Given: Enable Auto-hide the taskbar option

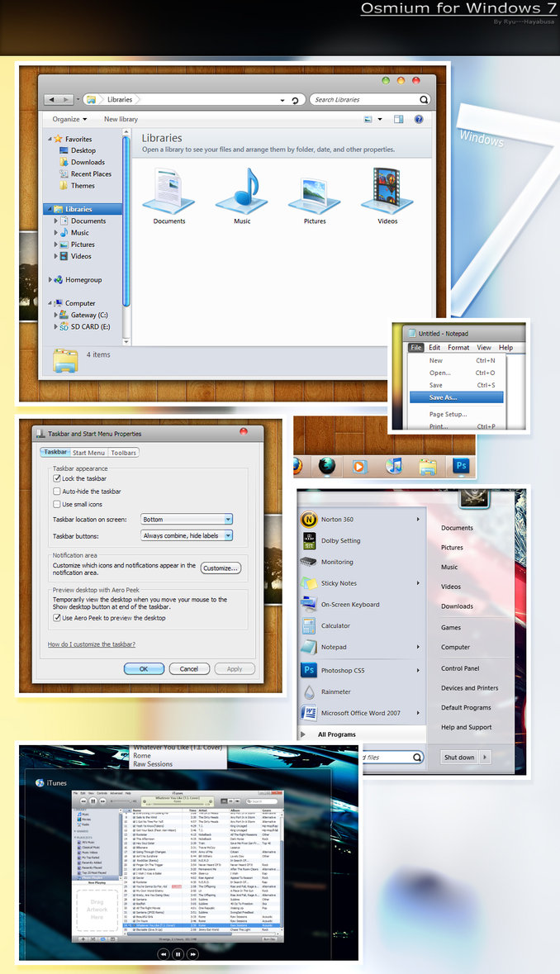Looking at the screenshot, I should tap(57, 492).
